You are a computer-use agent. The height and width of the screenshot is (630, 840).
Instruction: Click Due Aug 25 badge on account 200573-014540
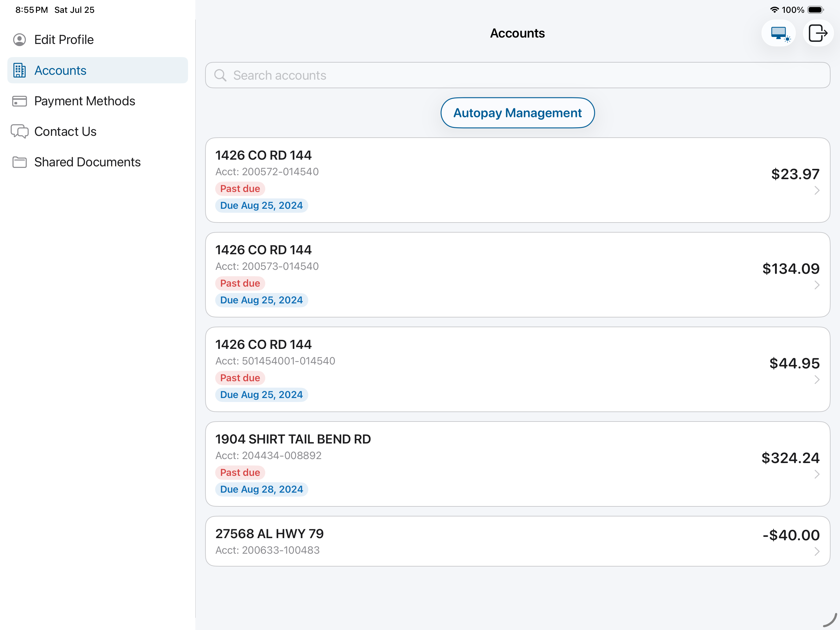(x=262, y=300)
